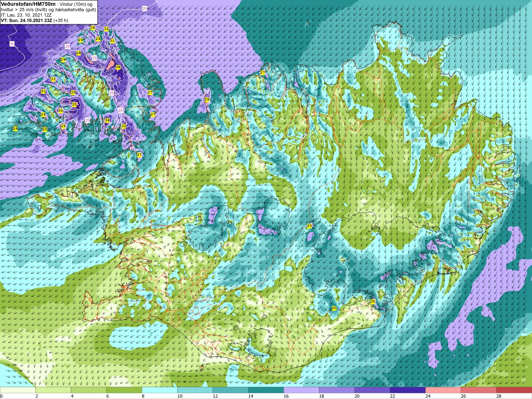Click the '24' tick label on the scale

428,396
